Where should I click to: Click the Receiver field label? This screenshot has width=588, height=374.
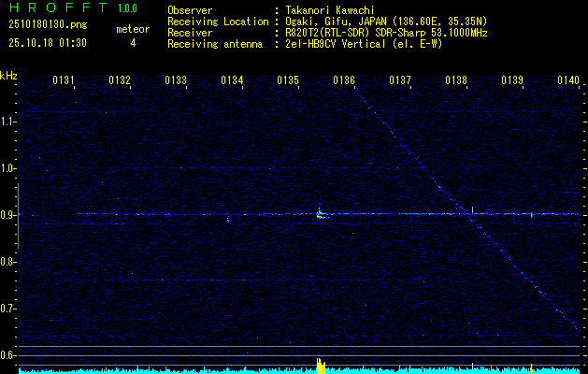(x=190, y=33)
